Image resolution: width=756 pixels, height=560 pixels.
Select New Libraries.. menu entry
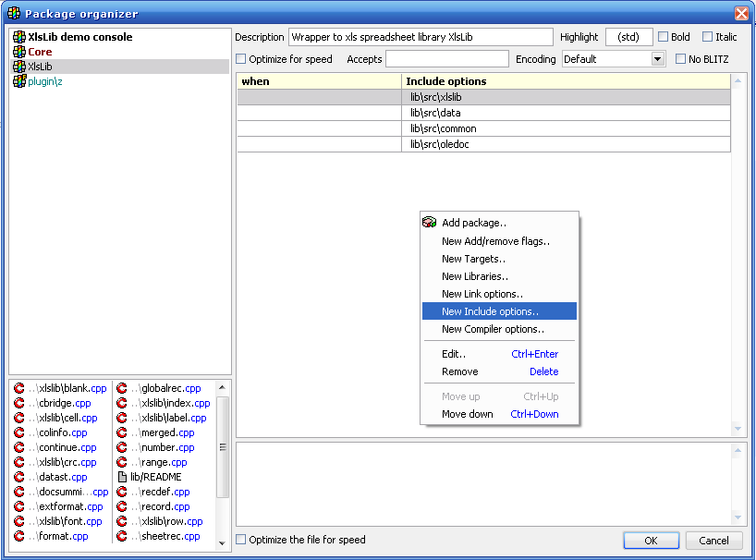pos(475,276)
